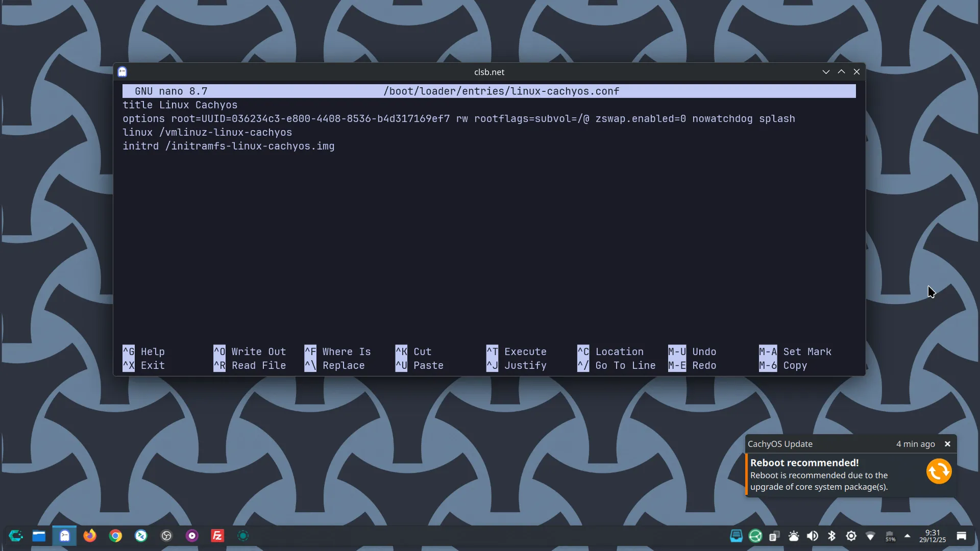Open the CachyOS application launcher
The image size is (980, 551).
[16, 536]
